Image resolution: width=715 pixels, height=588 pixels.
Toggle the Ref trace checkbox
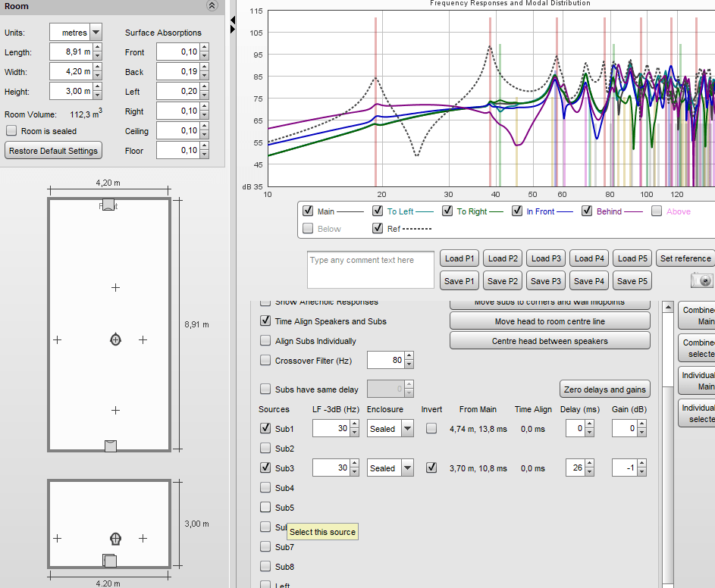click(x=377, y=228)
